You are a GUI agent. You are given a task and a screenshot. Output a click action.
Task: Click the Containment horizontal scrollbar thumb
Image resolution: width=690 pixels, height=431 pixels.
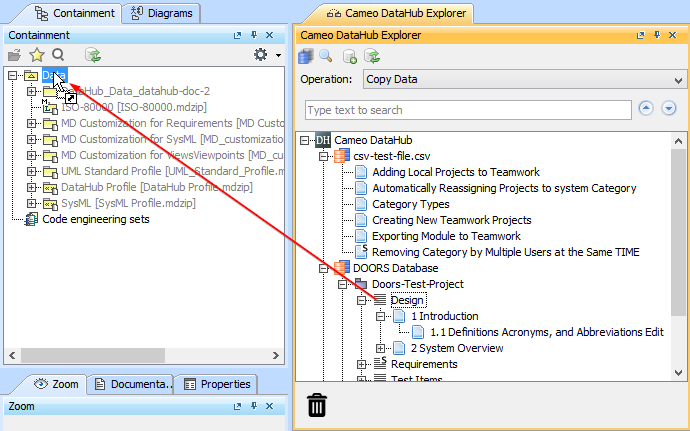93,355
